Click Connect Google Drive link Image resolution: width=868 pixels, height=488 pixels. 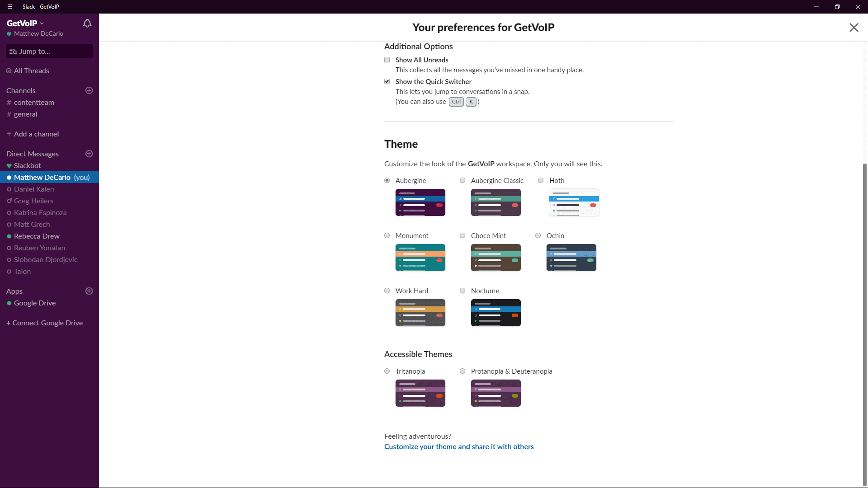pos(44,323)
